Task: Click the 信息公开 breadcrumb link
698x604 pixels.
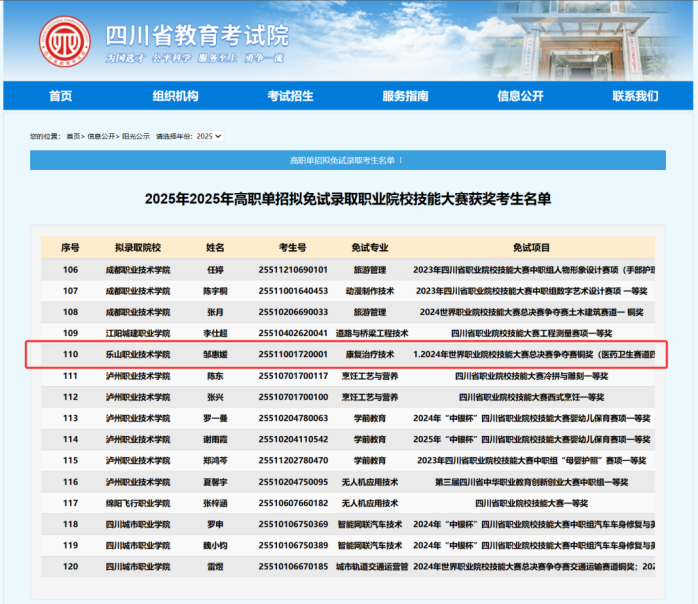Action: 101,136
